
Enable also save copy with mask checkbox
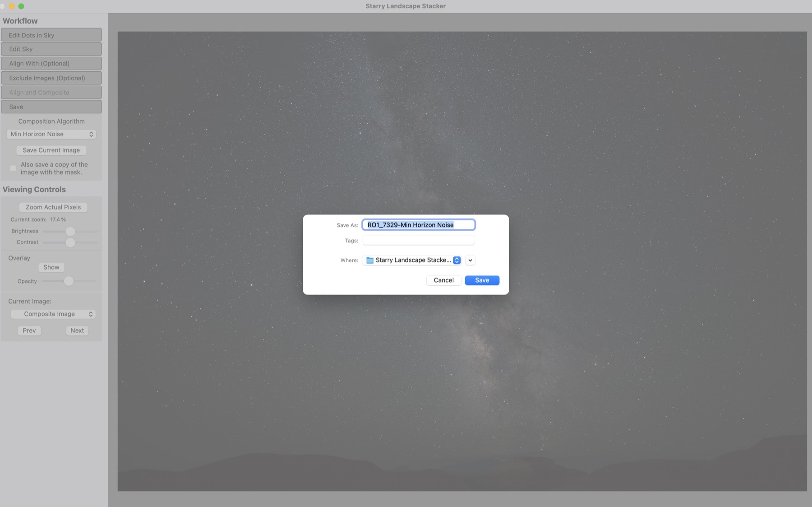(x=13, y=168)
